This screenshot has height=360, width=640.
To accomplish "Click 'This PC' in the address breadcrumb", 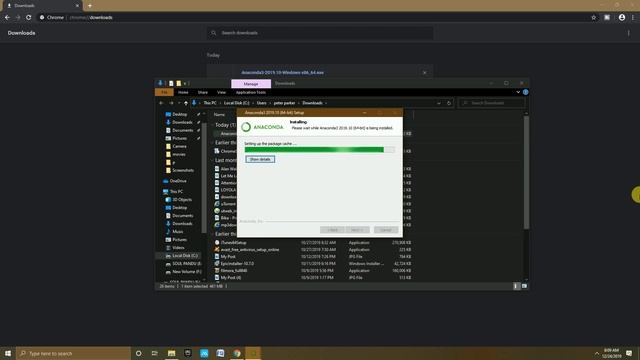I will coord(210,103).
